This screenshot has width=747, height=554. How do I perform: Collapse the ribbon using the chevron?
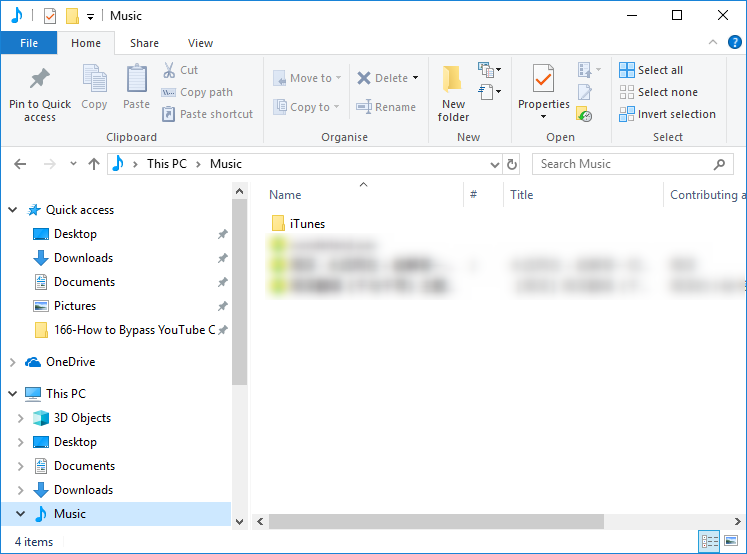(x=713, y=43)
